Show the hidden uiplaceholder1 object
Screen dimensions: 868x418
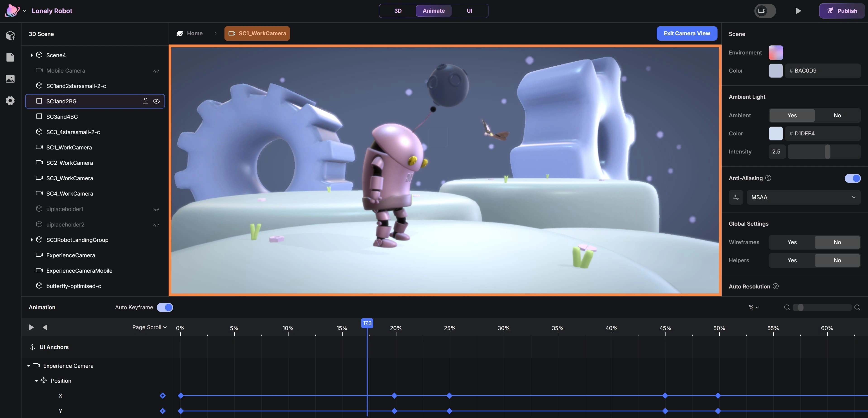[x=156, y=209]
